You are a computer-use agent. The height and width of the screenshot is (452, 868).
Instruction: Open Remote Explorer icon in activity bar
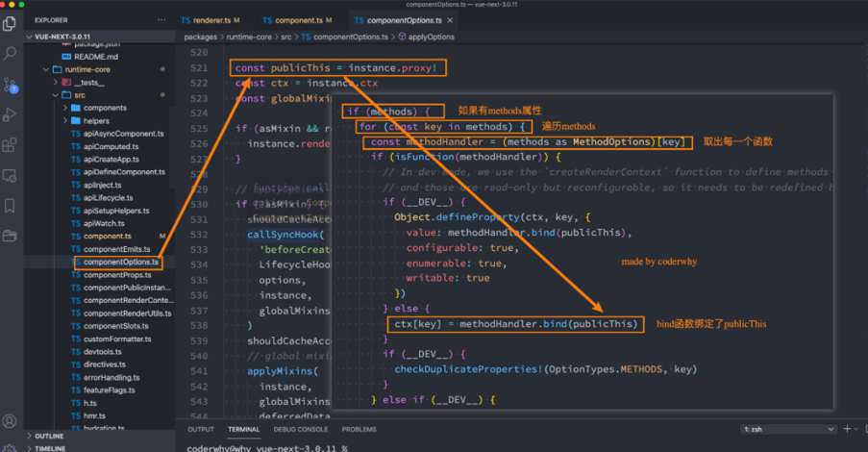coord(10,176)
